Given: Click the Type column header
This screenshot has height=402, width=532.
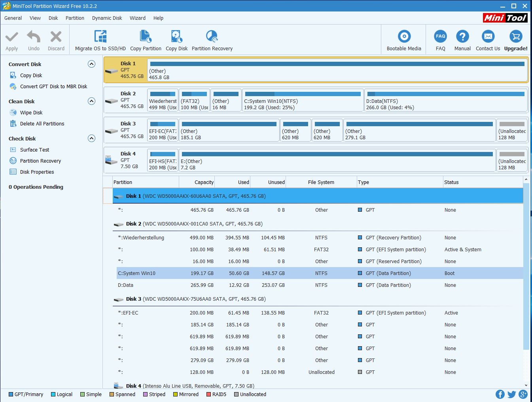Looking at the screenshot, I should coord(399,182).
